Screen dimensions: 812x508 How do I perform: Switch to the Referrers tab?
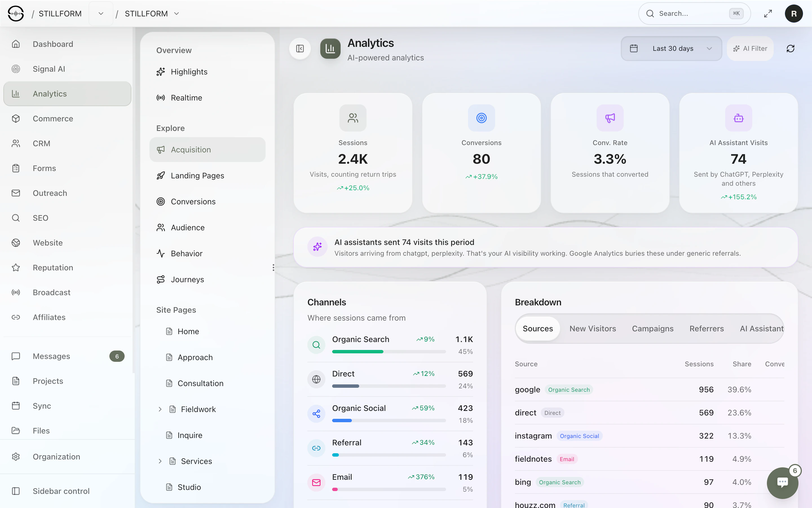[x=707, y=329]
